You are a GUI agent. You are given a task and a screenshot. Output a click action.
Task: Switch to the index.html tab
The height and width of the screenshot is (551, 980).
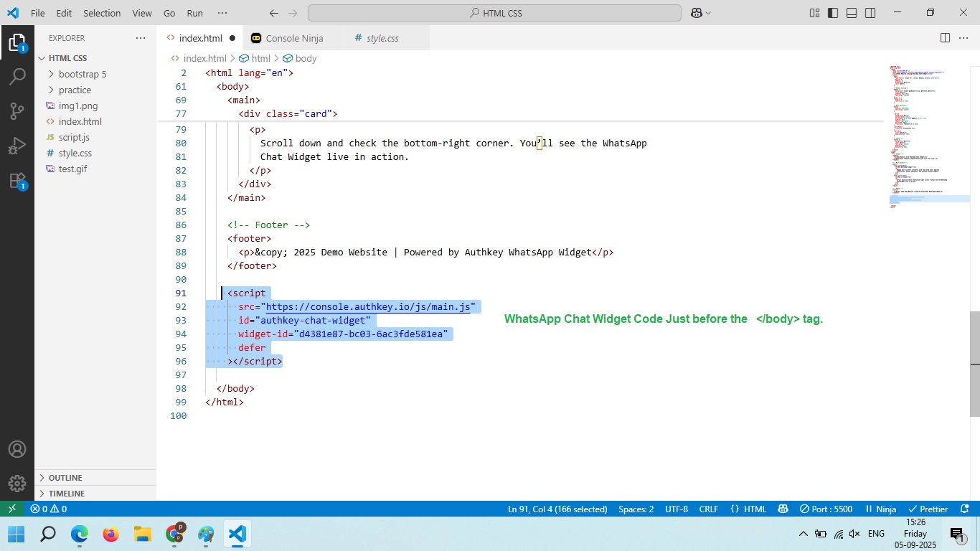pyautogui.click(x=200, y=38)
